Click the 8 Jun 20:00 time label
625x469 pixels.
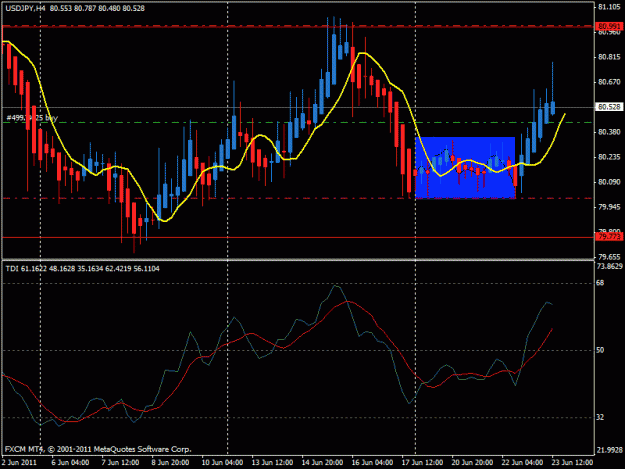tap(170, 463)
